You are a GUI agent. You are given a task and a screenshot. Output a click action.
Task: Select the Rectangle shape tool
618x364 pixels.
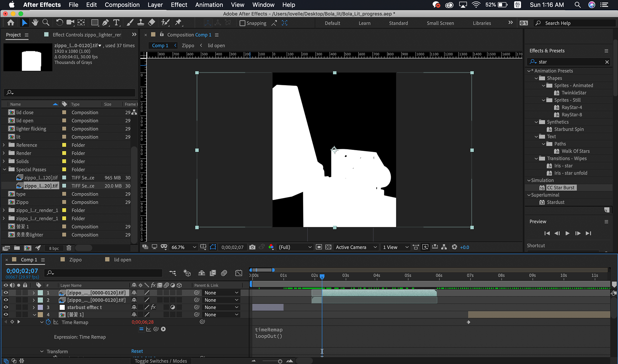[95, 23]
